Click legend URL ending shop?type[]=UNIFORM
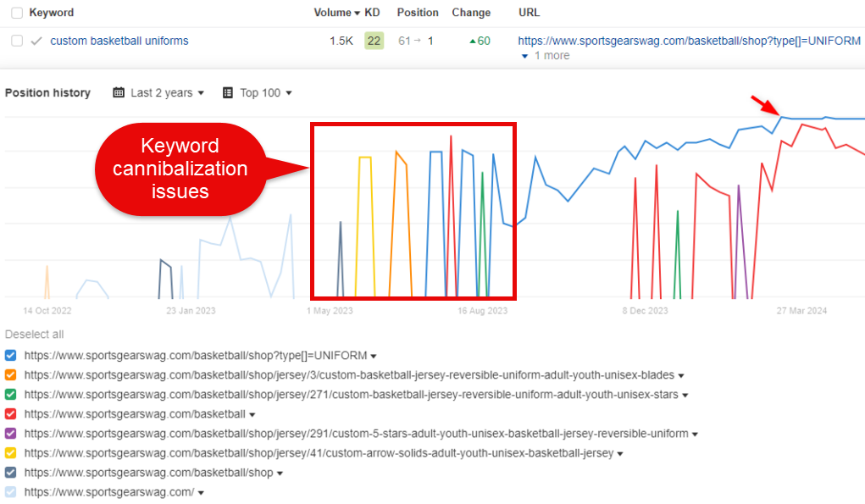Screen dimensions: 865x504 [x=196, y=356]
